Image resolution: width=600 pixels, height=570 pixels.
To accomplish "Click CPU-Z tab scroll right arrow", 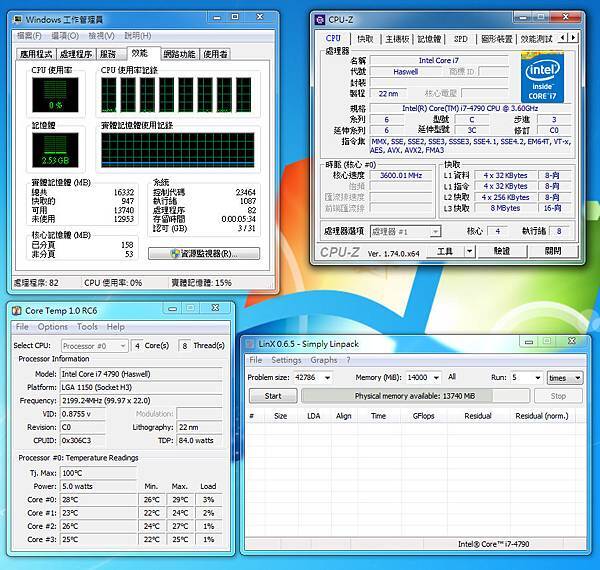I will click(573, 38).
